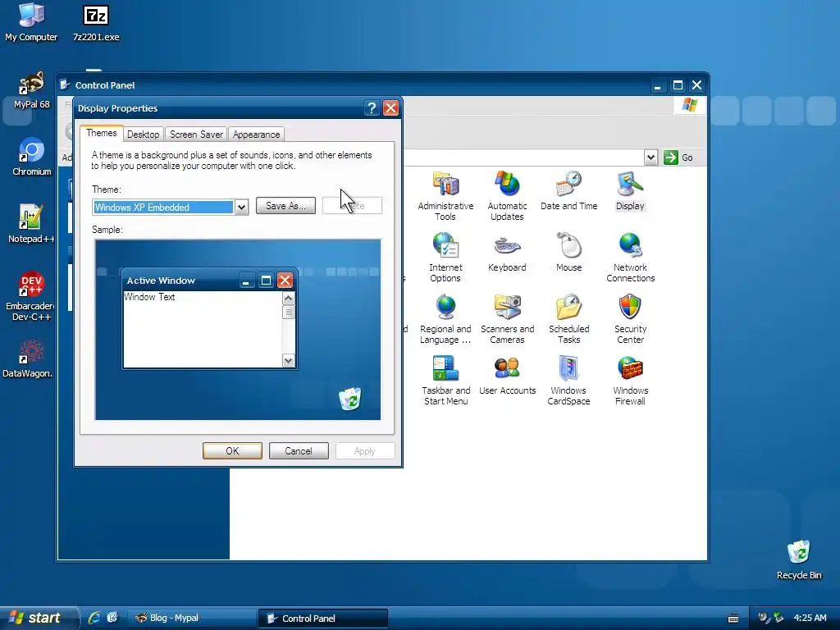Select Embarcadero Dev-C++ desktop shortcut

(x=30, y=296)
